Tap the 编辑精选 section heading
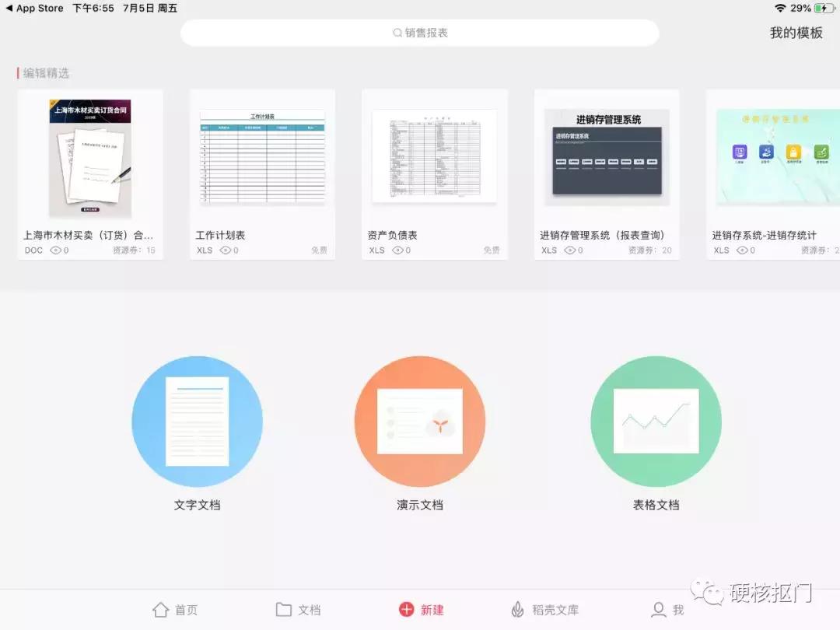This screenshot has height=630, width=840. pos(46,73)
